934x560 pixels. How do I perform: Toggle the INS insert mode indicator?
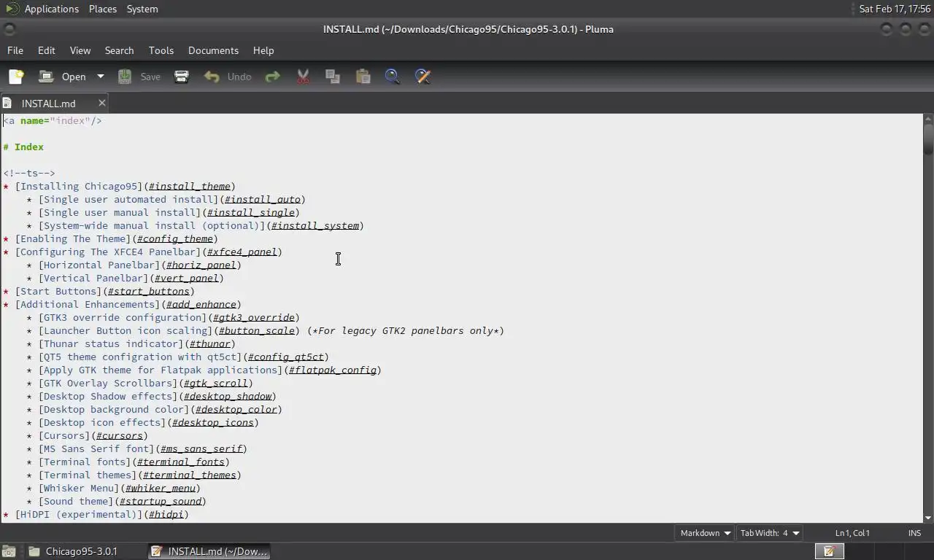click(x=914, y=533)
